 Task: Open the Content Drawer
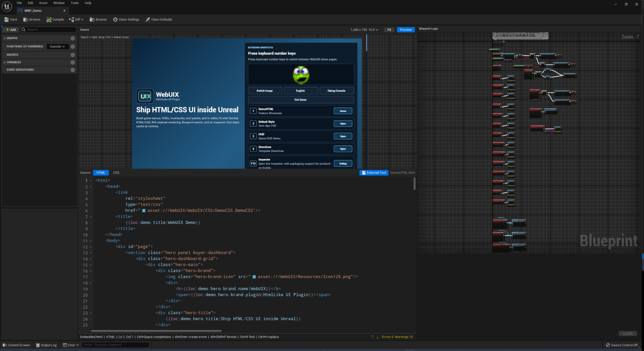coord(16,345)
